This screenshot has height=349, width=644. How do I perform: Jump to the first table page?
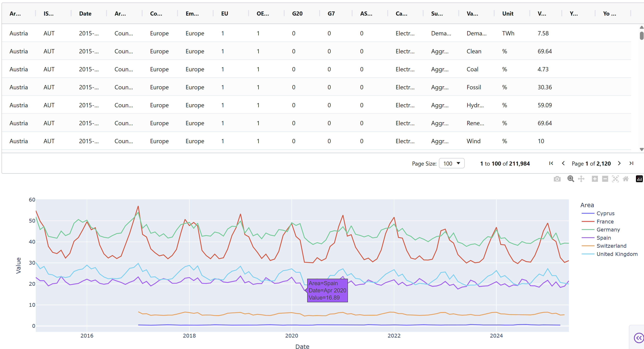point(551,163)
